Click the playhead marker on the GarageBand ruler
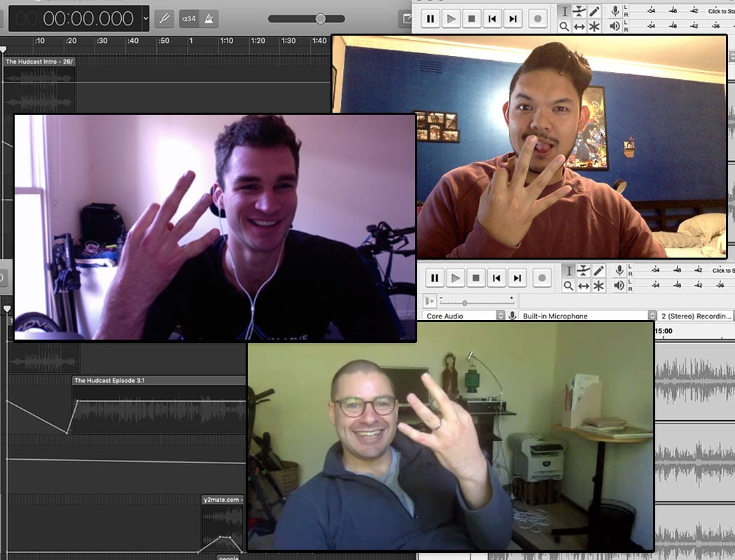 (x=3, y=49)
